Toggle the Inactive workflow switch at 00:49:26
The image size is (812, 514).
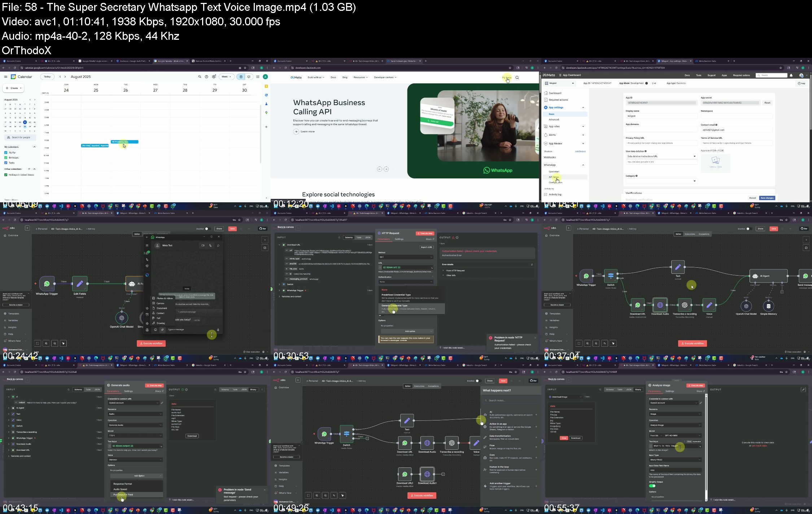pyautogui.click(x=478, y=381)
